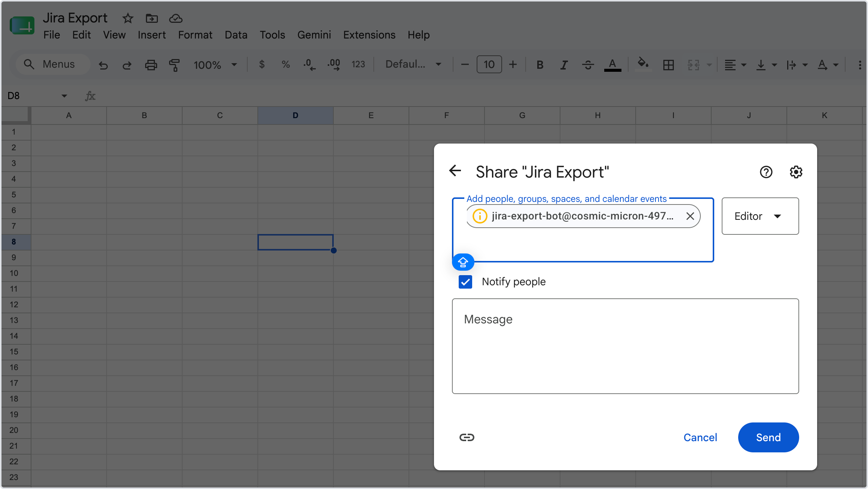Open the font family dropdown

413,65
